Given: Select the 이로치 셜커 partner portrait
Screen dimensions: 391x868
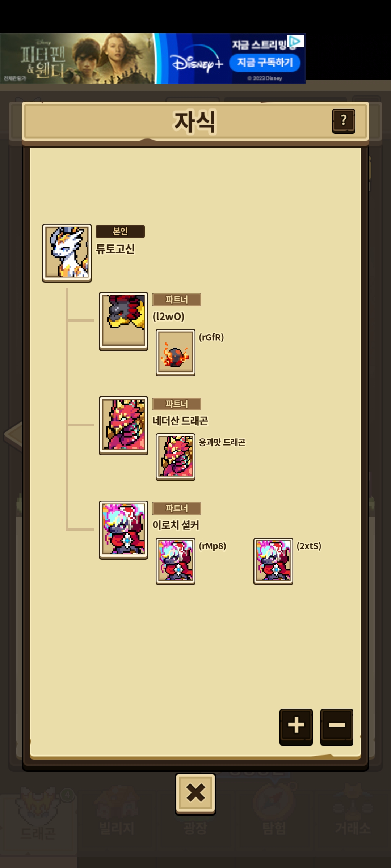Looking at the screenshot, I should [x=123, y=530].
